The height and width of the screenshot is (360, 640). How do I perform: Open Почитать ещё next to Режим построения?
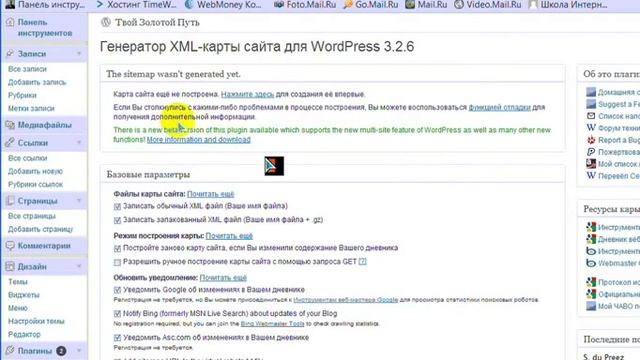tap(229, 236)
